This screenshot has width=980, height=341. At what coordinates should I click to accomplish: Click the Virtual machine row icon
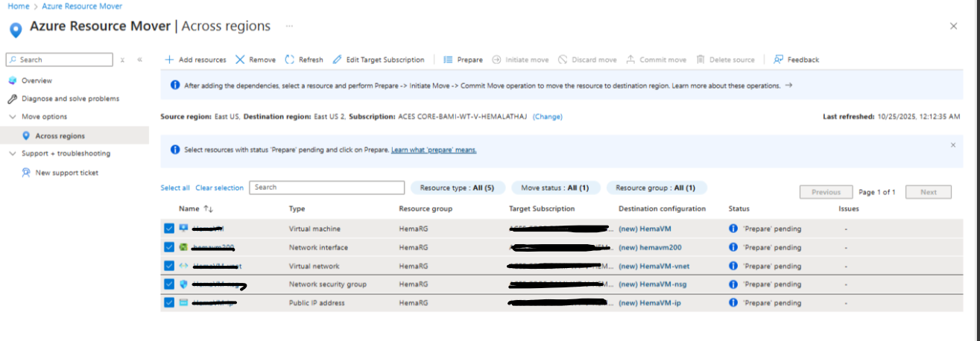click(x=183, y=229)
